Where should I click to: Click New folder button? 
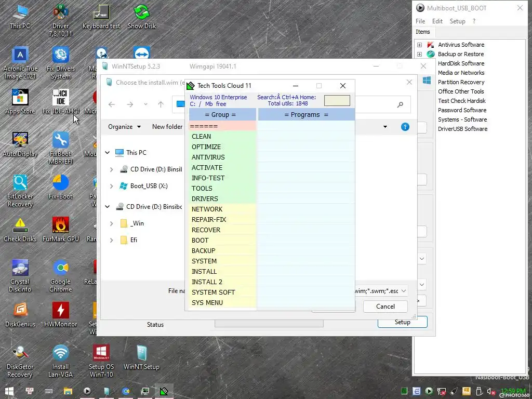pos(167,127)
